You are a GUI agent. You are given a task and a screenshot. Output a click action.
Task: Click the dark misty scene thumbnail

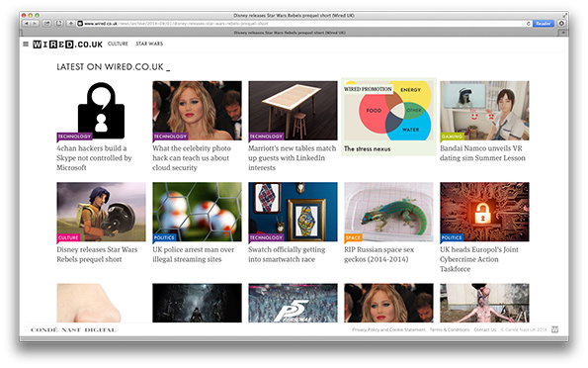[198, 303]
